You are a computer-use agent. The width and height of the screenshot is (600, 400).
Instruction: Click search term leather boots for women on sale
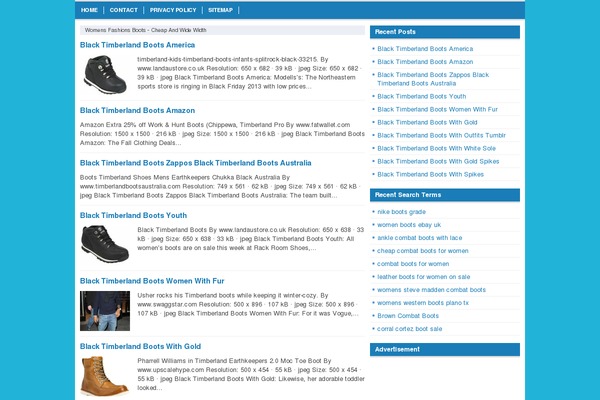point(424,277)
